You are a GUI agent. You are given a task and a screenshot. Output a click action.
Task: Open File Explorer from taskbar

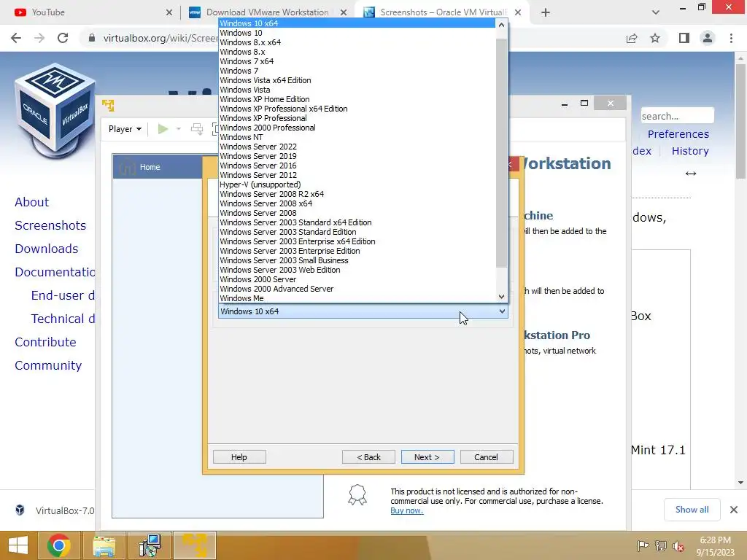click(104, 545)
